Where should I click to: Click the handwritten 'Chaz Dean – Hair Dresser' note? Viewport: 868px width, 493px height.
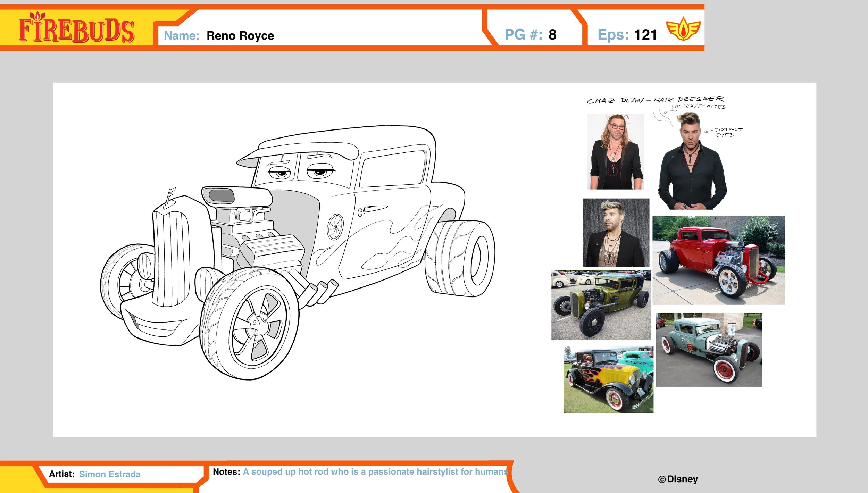tap(655, 100)
